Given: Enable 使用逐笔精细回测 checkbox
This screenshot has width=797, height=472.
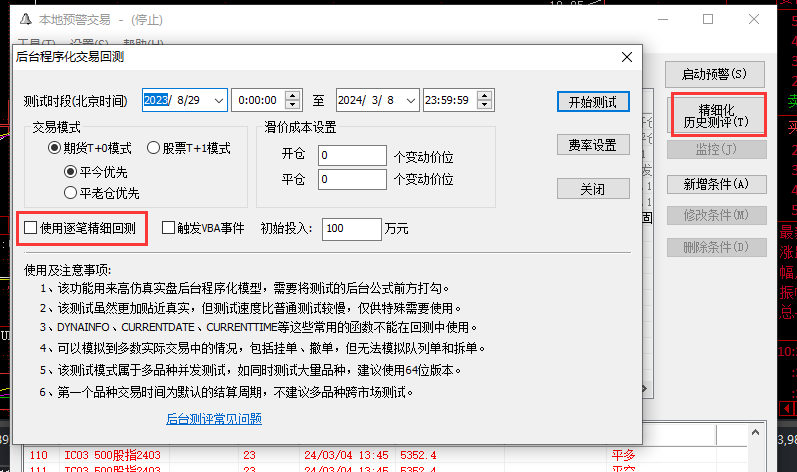Looking at the screenshot, I should [30, 228].
